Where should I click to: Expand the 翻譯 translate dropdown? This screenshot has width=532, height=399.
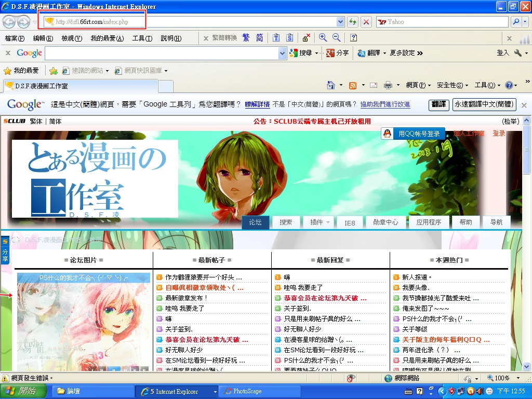tap(385, 53)
